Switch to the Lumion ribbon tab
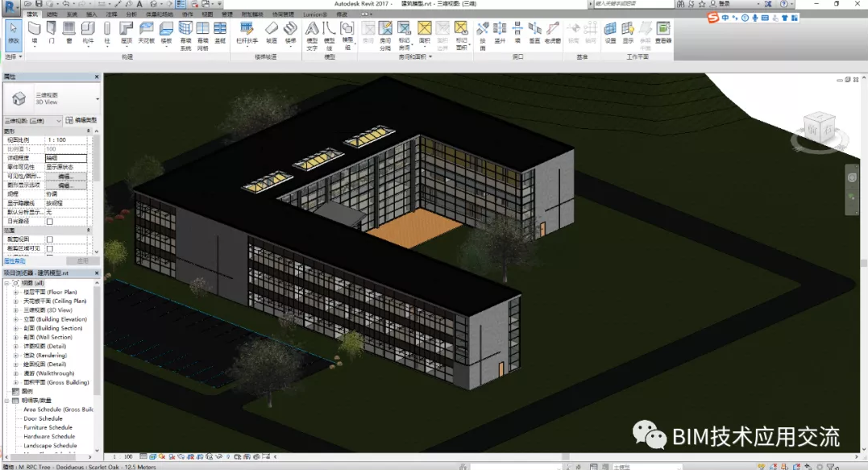The height and width of the screenshot is (470, 868). pyautogui.click(x=314, y=14)
